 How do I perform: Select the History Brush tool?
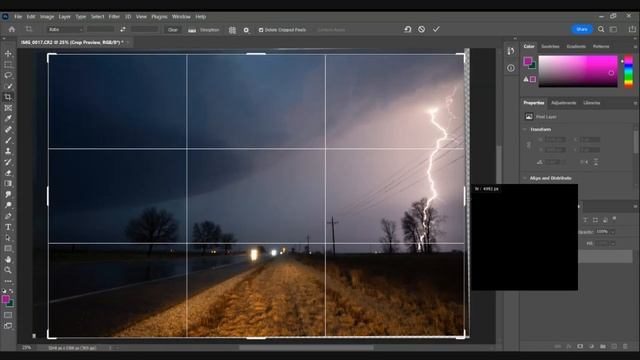pyautogui.click(x=8, y=162)
